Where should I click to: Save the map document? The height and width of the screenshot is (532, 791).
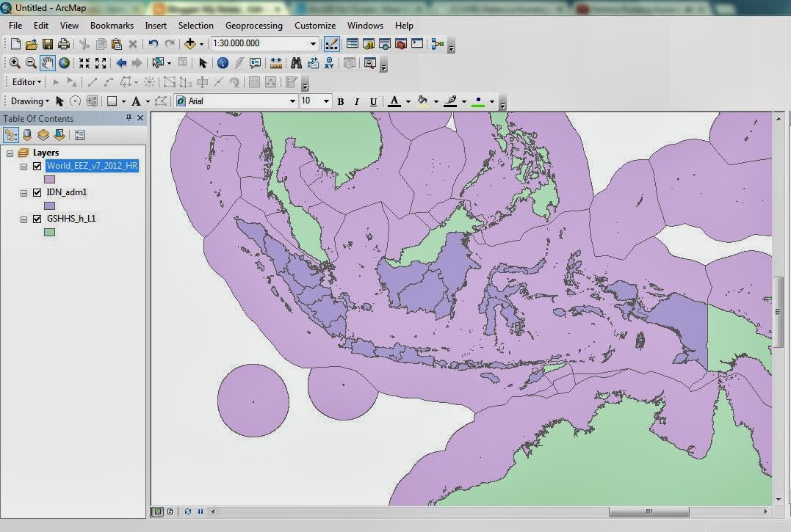48,44
